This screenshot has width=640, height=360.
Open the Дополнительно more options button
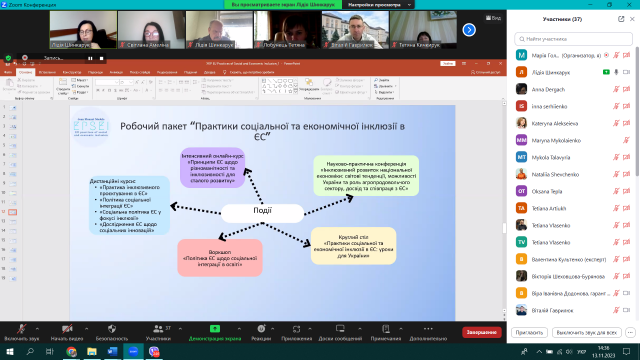[428, 332]
